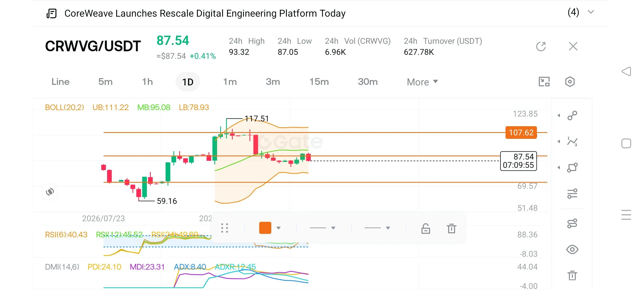Viewport: 644px width, 290px height.
Task: Select the wave pattern drawing tool
Action: 572,142
